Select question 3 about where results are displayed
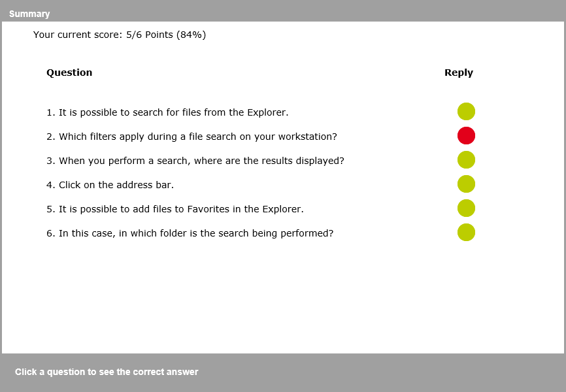 195,161
